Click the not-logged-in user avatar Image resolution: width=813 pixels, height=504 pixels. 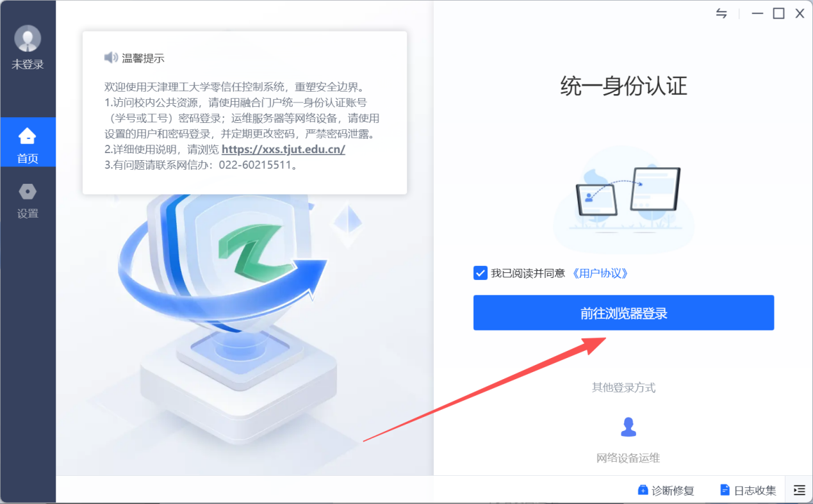pos(28,38)
